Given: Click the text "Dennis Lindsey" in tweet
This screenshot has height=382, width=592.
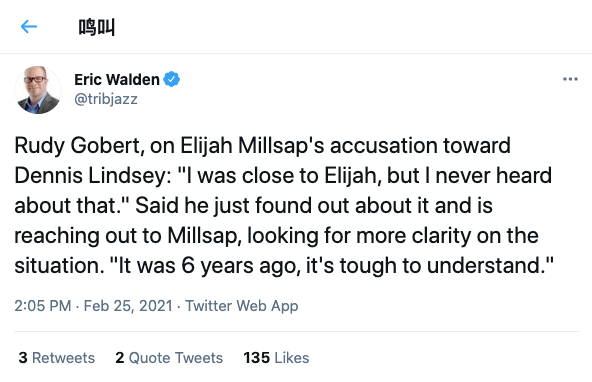Looking at the screenshot, I should [x=90, y=176].
